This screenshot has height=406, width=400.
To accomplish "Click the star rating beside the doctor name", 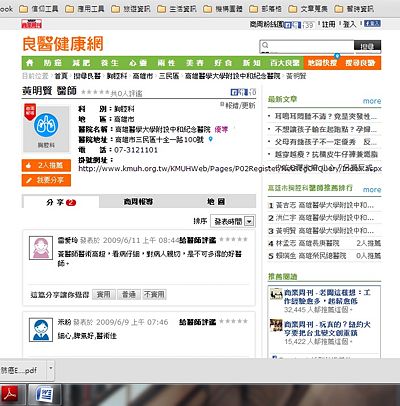I will click(x=95, y=92).
